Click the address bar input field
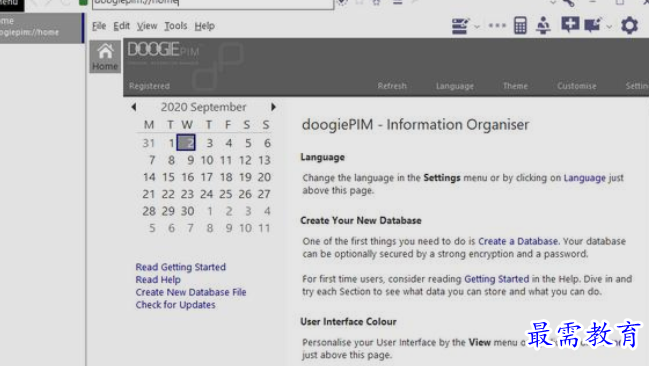Viewport: 649px width, 366px height. coord(213,3)
